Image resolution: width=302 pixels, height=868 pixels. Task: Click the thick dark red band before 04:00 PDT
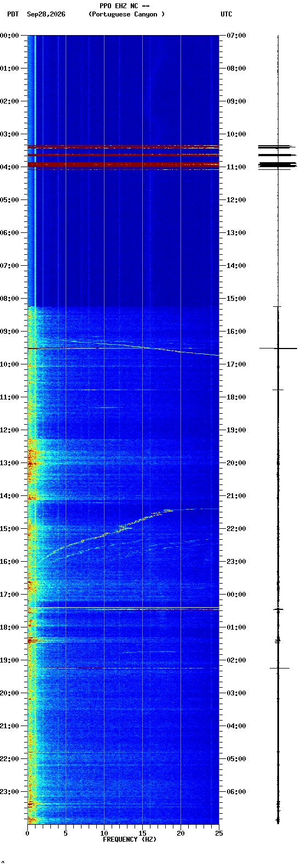click(123, 164)
